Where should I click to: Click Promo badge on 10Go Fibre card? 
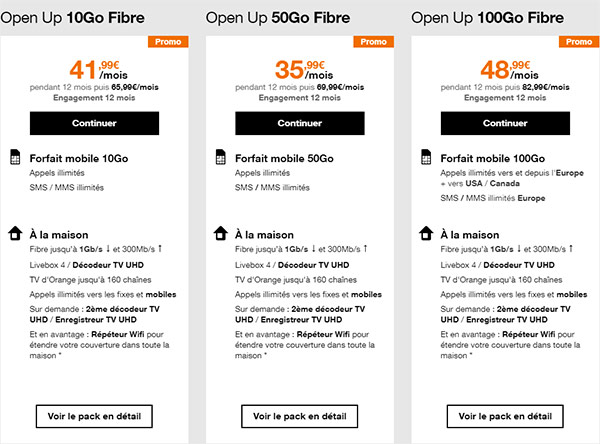click(165, 42)
